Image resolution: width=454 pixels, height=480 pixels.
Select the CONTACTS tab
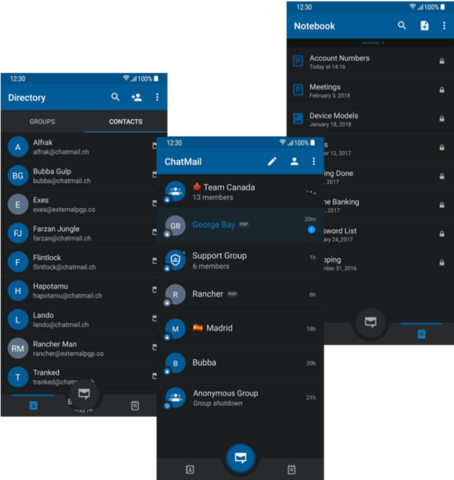pyautogui.click(x=126, y=122)
